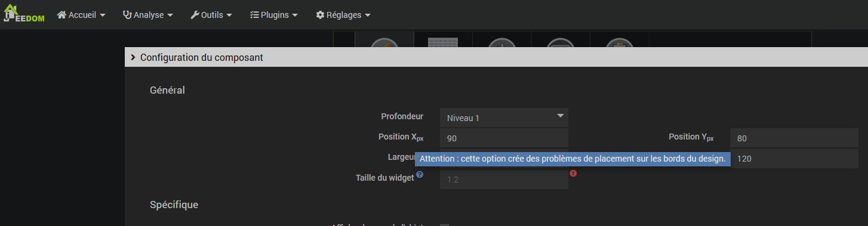This screenshot has height=226, width=868.
Task: Click the blue help icon beside Taille du widget
Action: (420, 175)
